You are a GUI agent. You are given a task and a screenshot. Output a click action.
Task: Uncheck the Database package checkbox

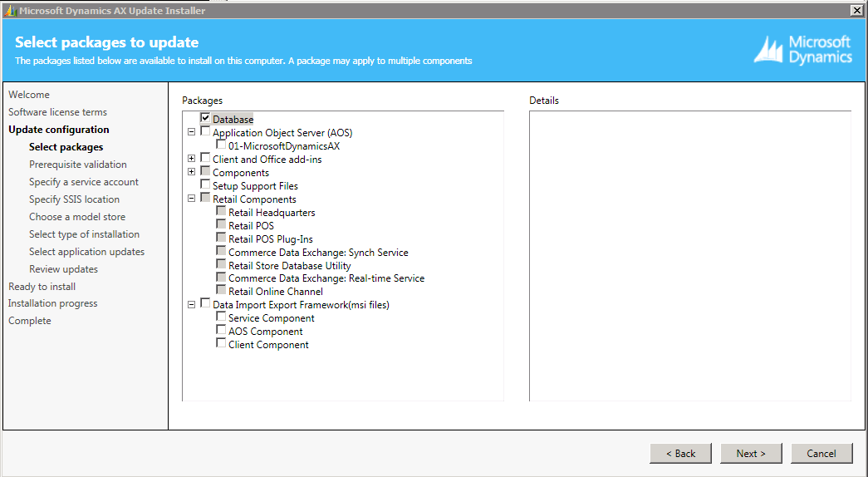pyautogui.click(x=205, y=119)
